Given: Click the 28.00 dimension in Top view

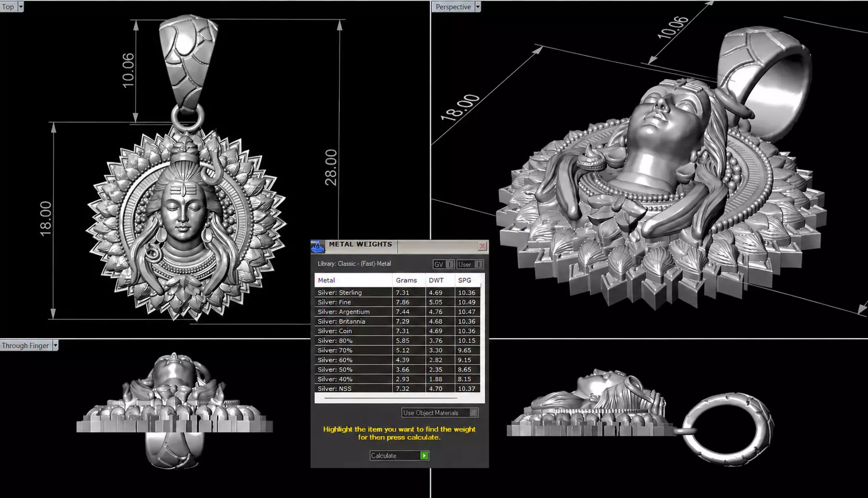Looking at the screenshot, I should tap(331, 167).
